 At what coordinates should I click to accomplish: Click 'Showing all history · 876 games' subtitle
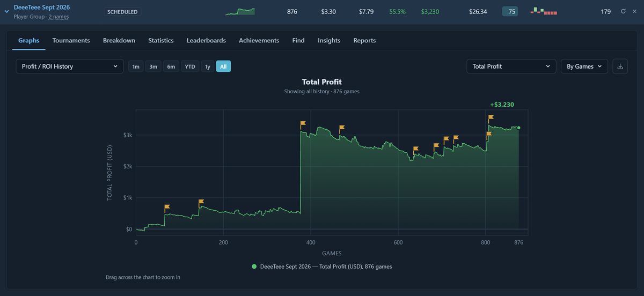(322, 92)
